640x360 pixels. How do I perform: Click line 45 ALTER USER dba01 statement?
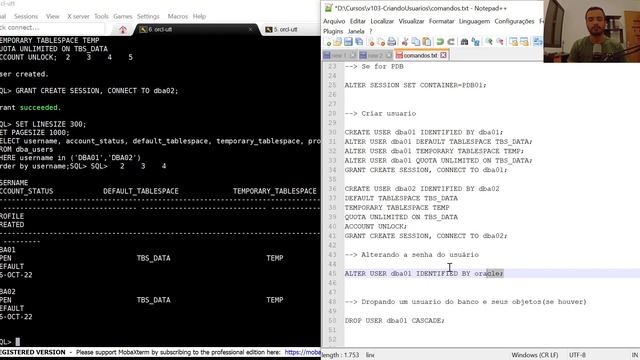click(424, 273)
